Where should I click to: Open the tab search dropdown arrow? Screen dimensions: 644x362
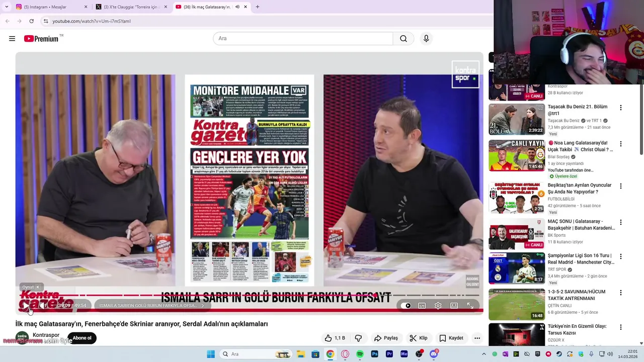pos(7,7)
